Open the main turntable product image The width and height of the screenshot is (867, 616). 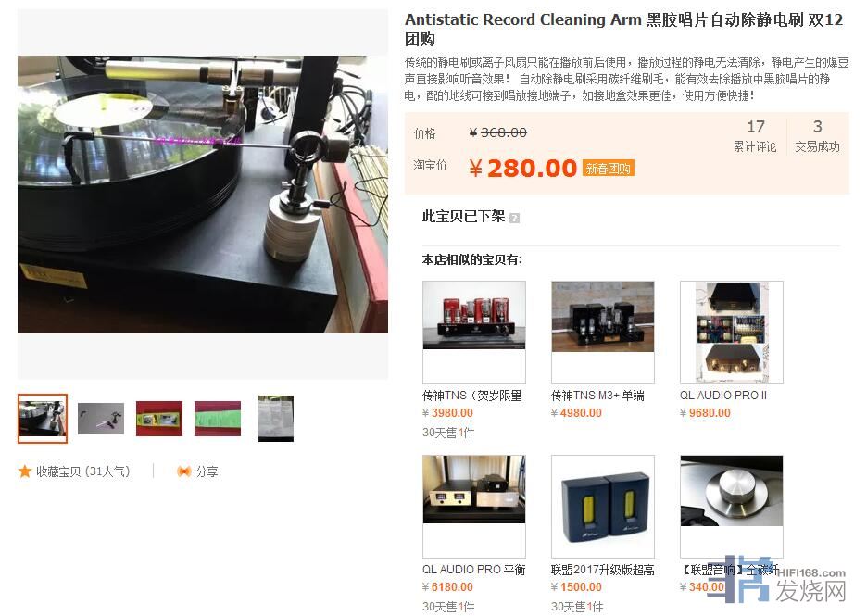(203, 195)
